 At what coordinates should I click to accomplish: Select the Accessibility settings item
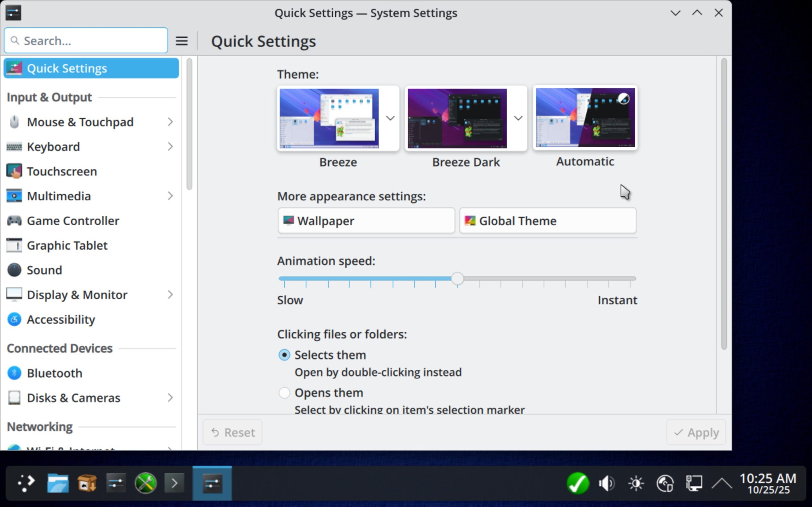pyautogui.click(x=61, y=319)
